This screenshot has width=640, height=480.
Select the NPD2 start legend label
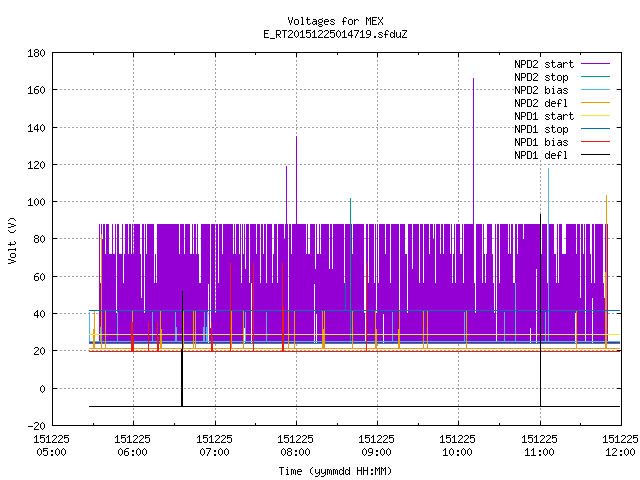point(544,64)
